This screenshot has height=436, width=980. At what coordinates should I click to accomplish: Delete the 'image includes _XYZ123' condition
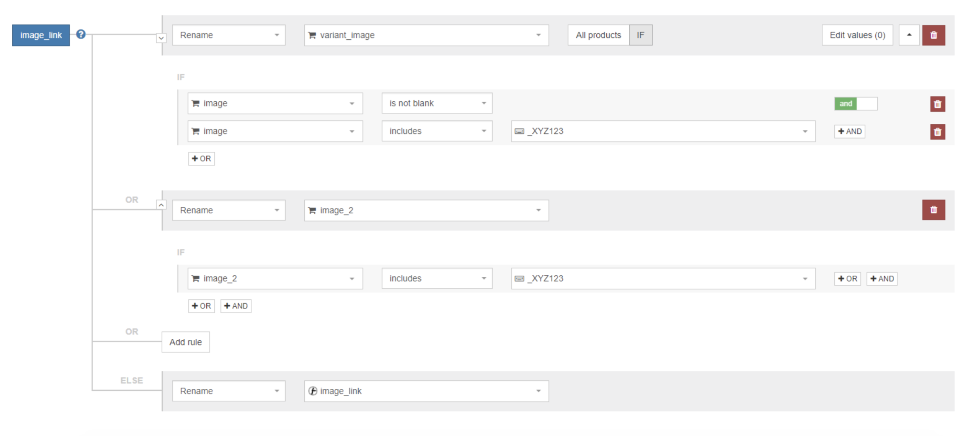pyautogui.click(x=938, y=131)
